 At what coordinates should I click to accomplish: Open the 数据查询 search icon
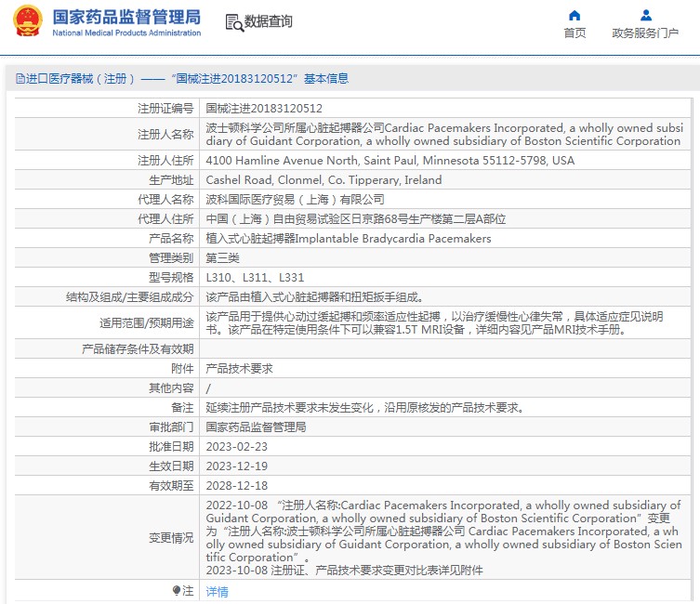coord(234,22)
